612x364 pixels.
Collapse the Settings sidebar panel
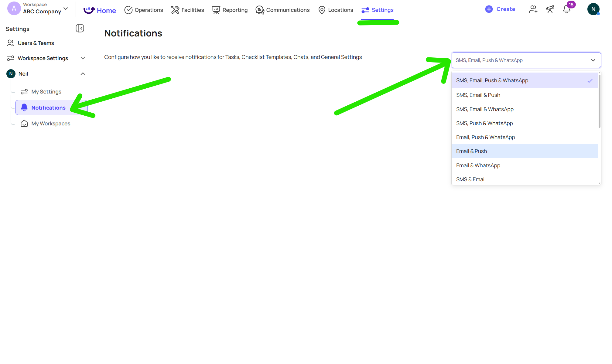[x=80, y=28]
